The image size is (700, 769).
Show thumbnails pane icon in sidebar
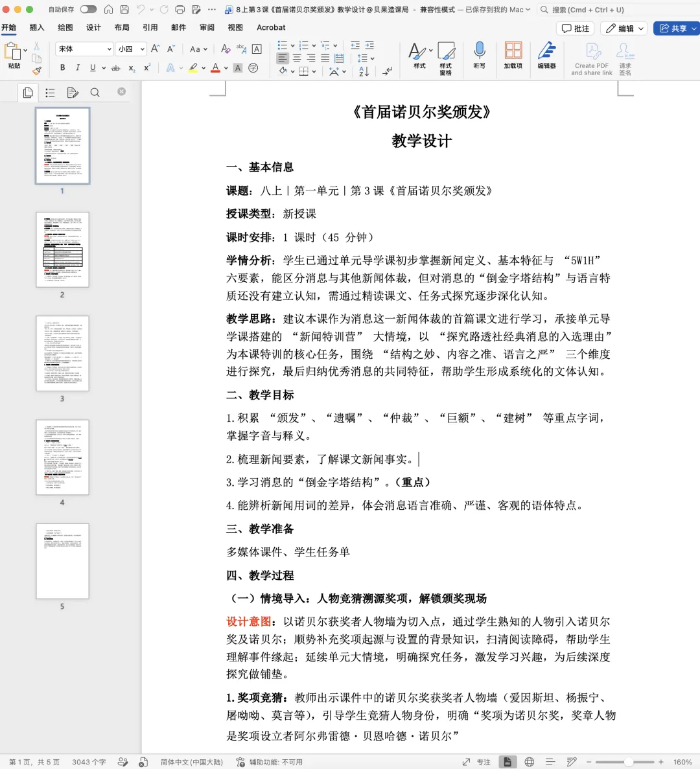pyautogui.click(x=28, y=92)
